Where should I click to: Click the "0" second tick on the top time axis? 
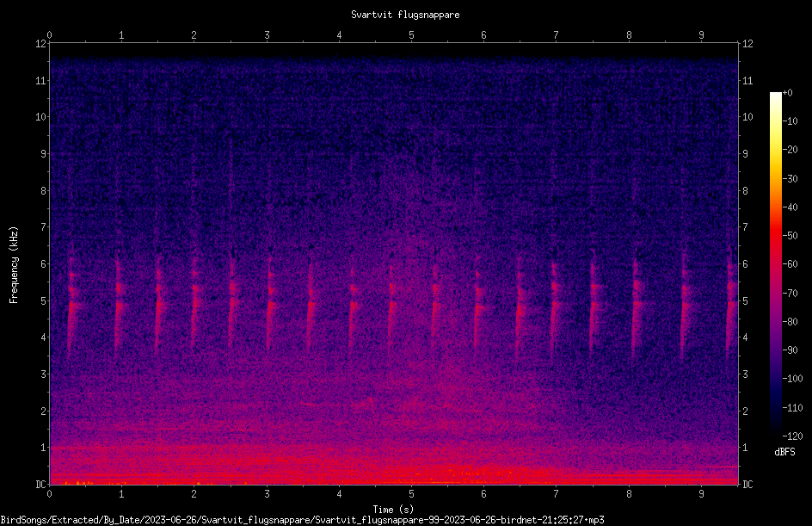(49, 35)
